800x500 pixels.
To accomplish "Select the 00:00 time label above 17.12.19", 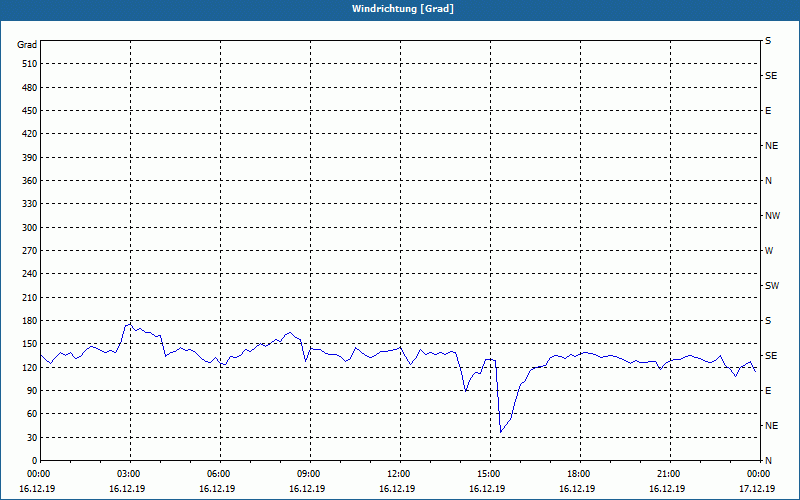I will pos(759,474).
